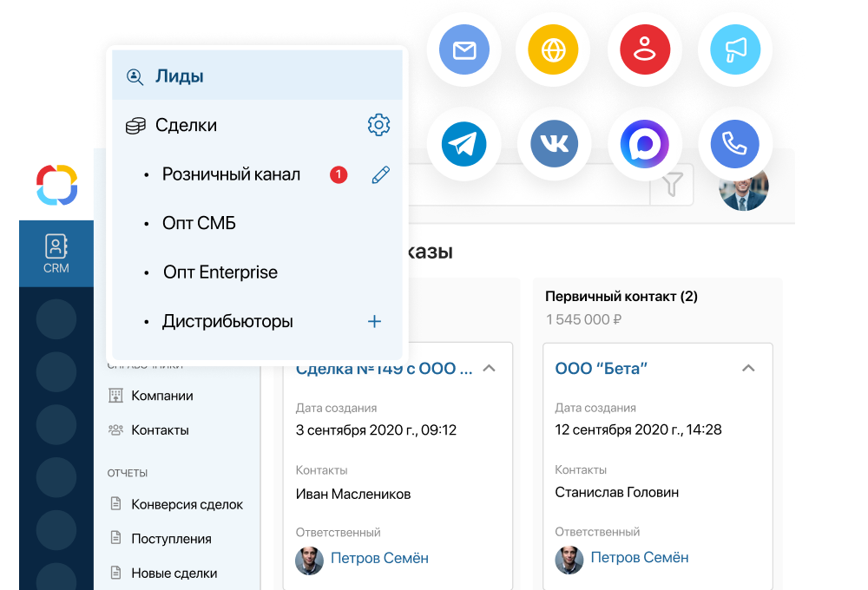
Task: Open the Лиды menu item
Action: (x=258, y=75)
